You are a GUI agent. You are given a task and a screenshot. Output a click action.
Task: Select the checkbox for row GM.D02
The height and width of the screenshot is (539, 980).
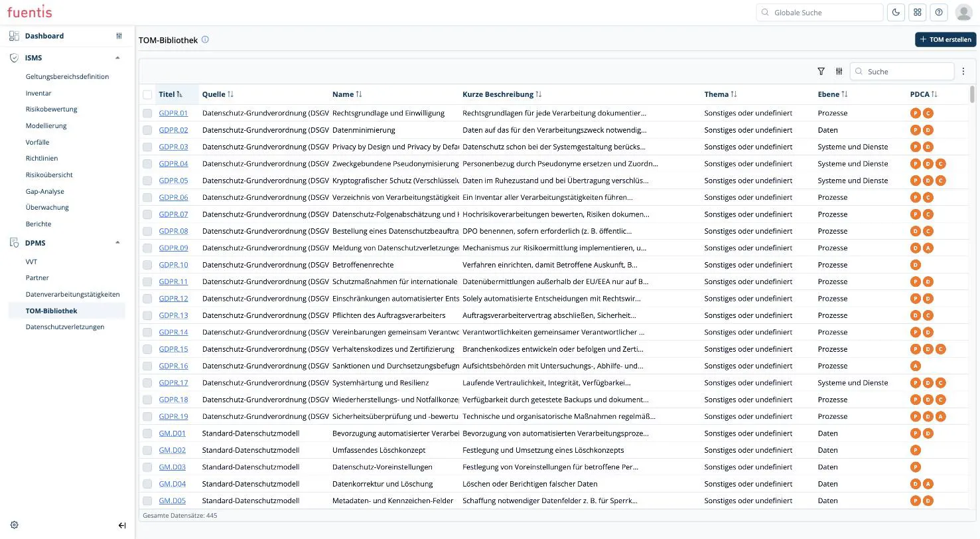[x=147, y=450]
